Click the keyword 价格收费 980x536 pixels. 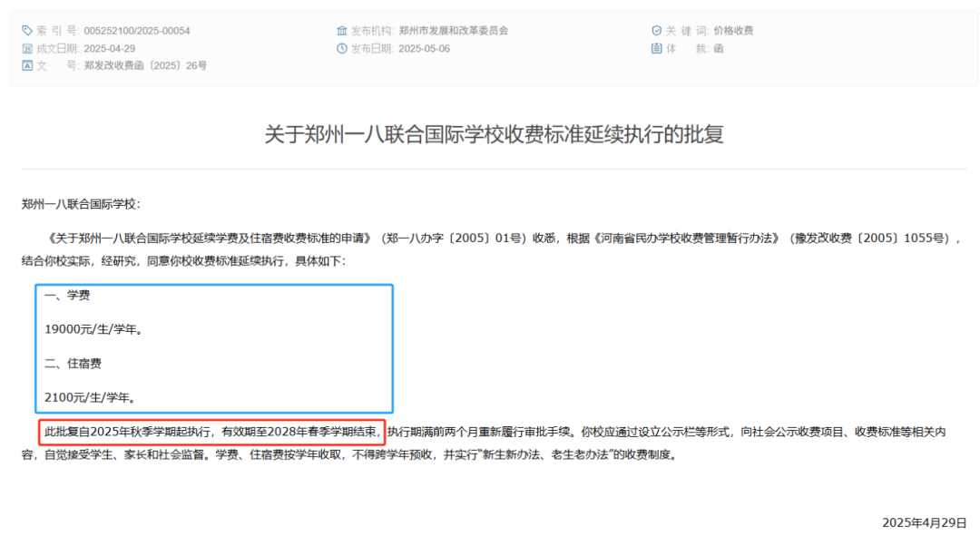[x=734, y=31]
